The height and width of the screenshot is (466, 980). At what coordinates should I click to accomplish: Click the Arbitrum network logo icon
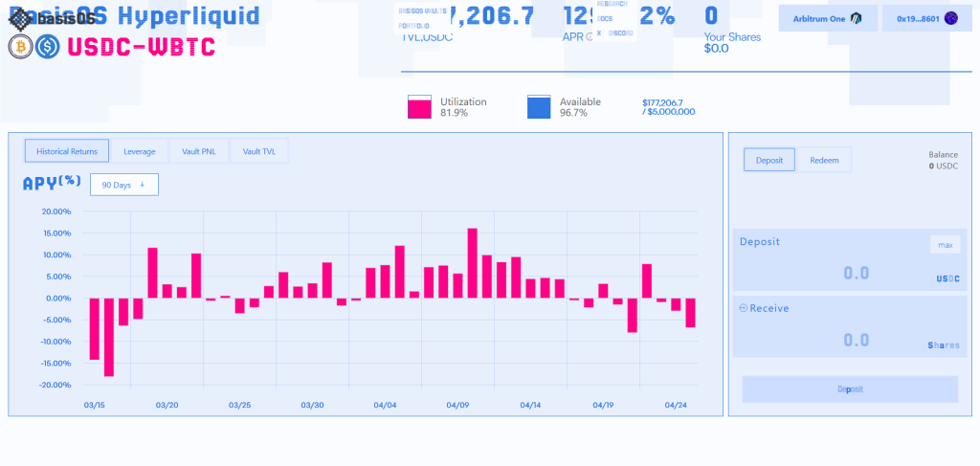click(x=857, y=19)
